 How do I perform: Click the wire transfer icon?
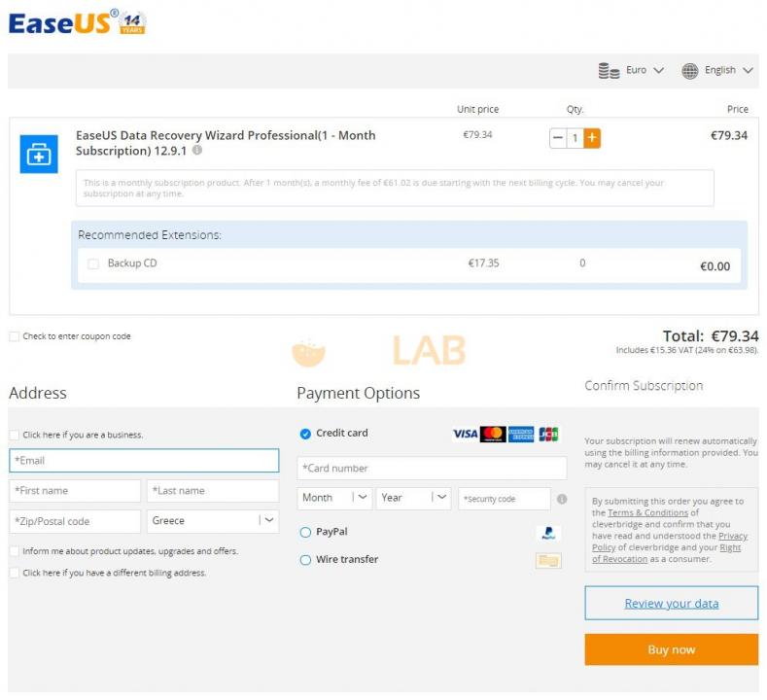pos(548,561)
